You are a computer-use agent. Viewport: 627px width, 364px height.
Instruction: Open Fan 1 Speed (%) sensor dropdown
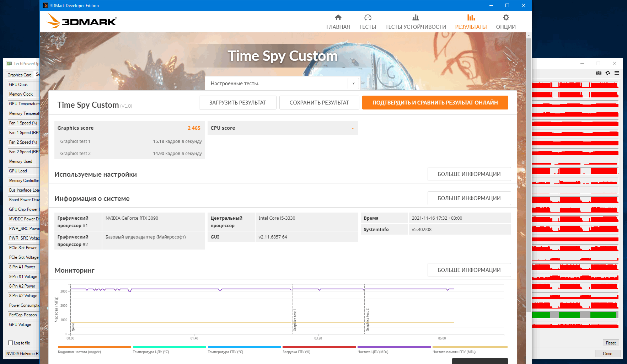23,123
